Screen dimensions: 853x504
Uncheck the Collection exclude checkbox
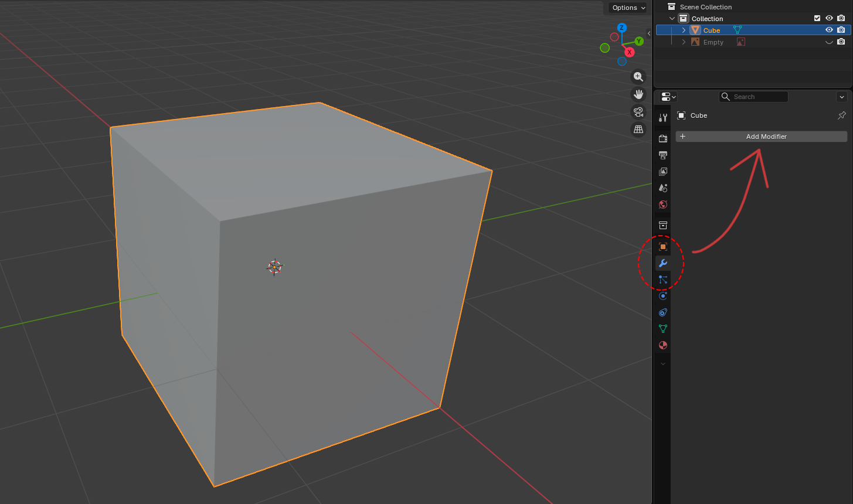pyautogui.click(x=817, y=19)
